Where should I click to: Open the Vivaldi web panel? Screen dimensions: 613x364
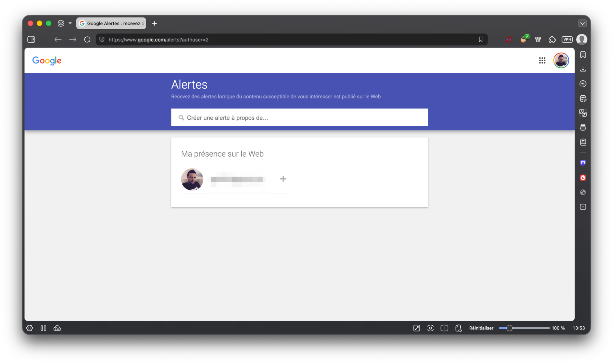(583, 178)
